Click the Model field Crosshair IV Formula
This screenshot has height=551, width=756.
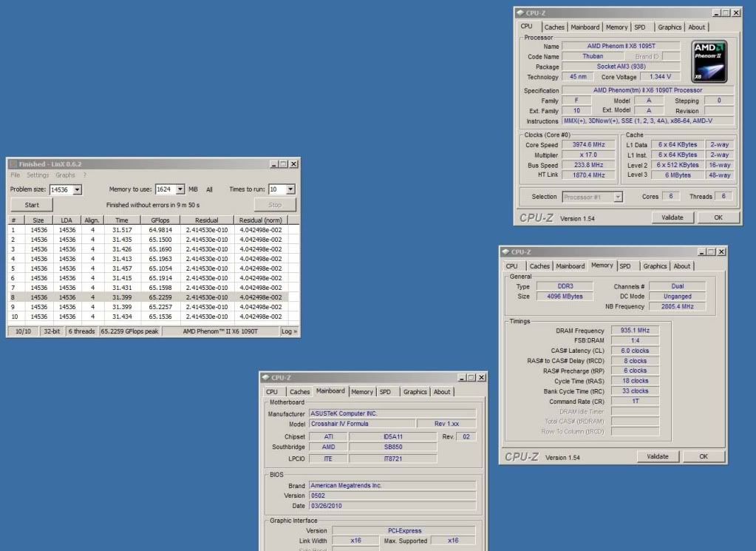click(x=362, y=424)
